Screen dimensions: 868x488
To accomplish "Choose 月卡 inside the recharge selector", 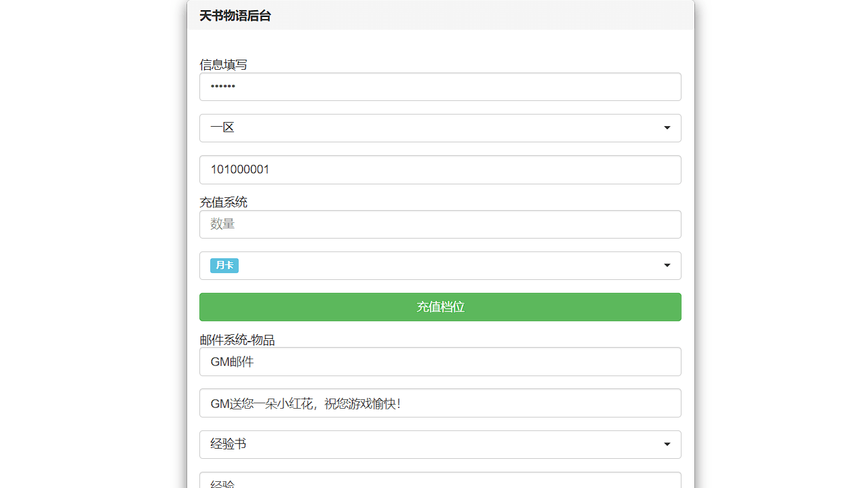I will pos(224,265).
